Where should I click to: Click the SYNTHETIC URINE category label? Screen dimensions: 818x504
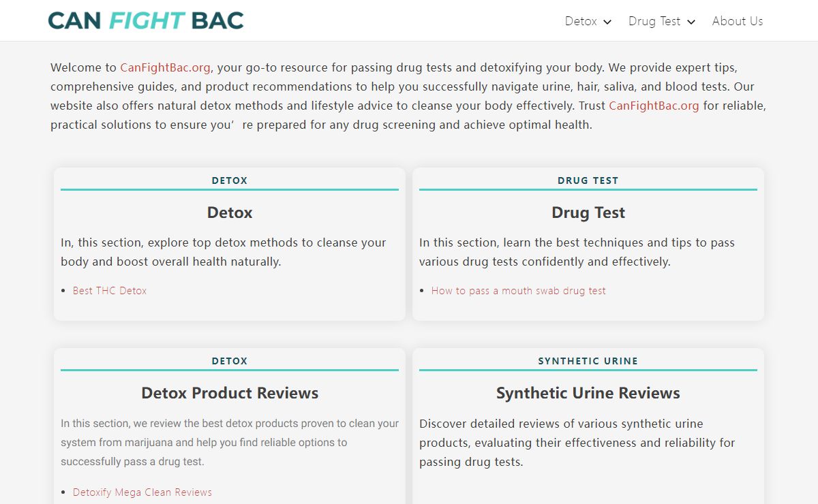point(588,361)
